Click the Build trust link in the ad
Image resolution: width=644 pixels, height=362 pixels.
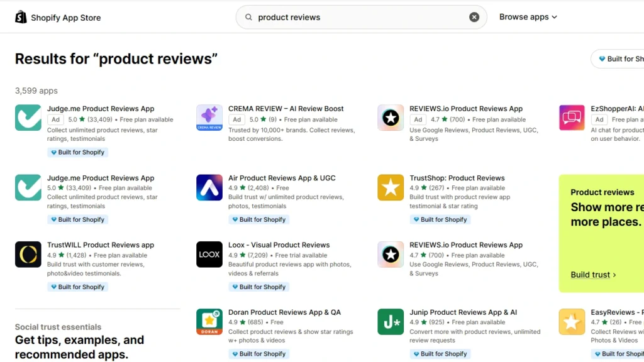[x=592, y=275]
